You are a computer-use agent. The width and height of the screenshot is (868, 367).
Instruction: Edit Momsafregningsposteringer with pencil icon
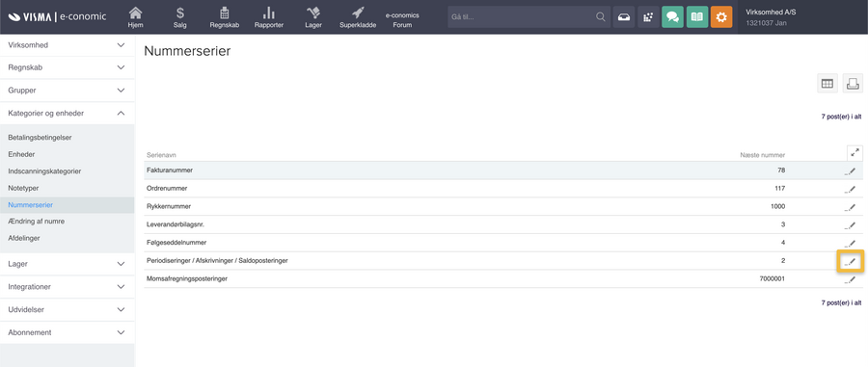click(x=851, y=279)
